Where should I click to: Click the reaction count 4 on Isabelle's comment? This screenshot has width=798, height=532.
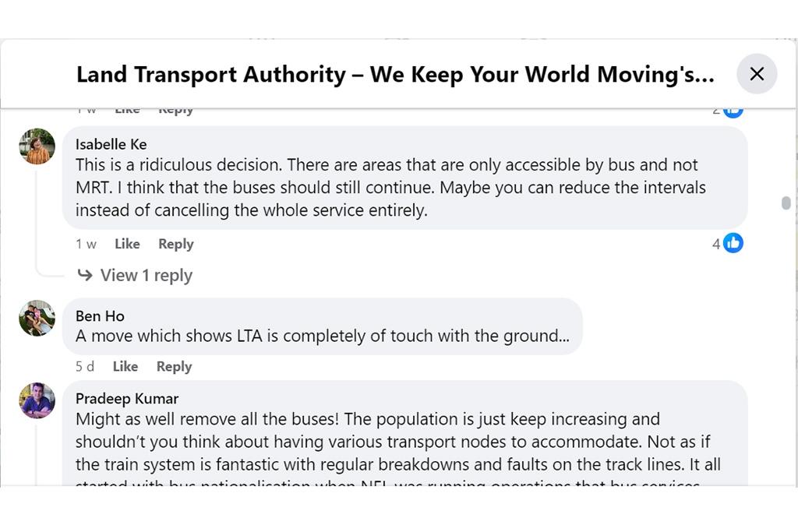tap(715, 244)
